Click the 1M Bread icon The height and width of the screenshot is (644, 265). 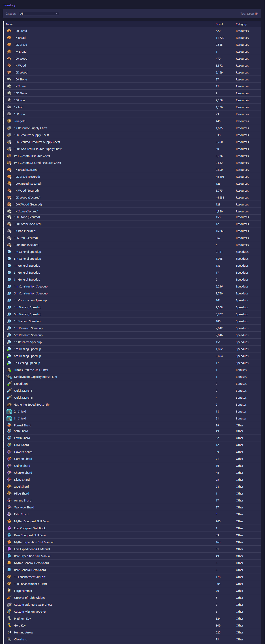9,52
